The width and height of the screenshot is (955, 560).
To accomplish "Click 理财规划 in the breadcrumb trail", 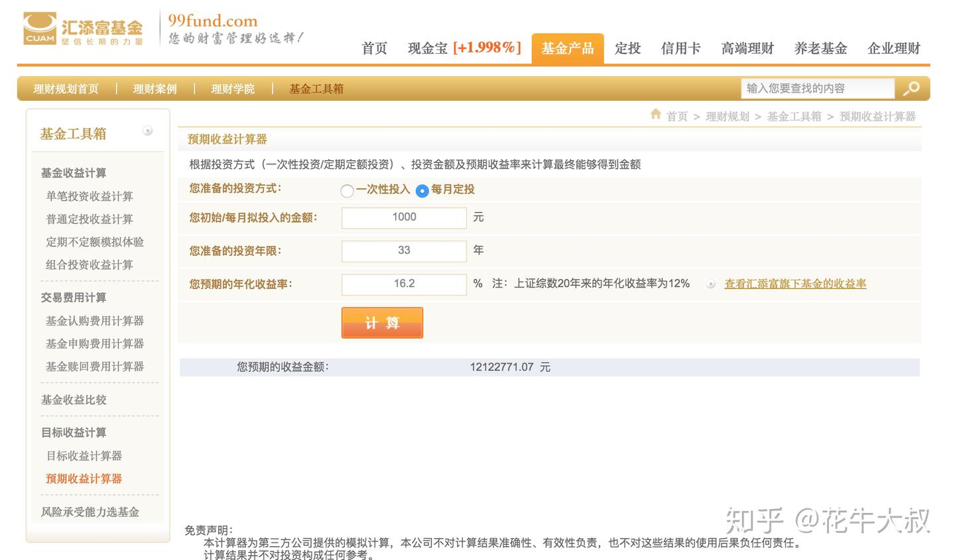I will 727,116.
